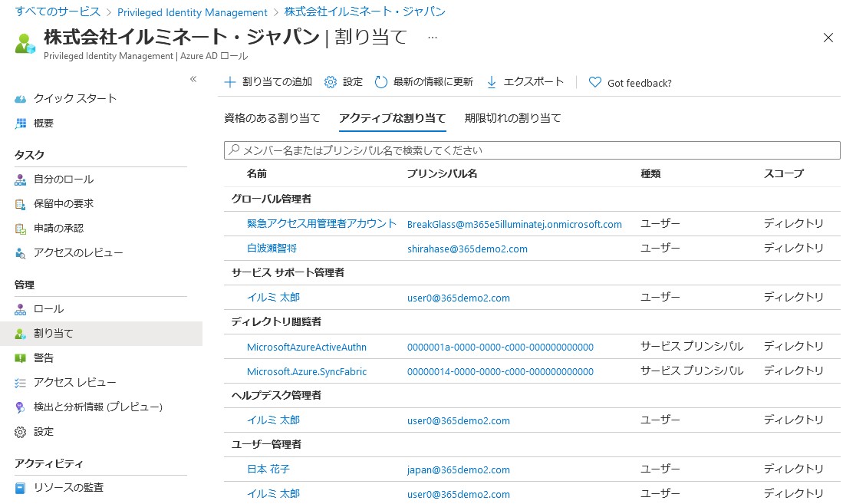Open 検出と分析情報 (プレビュー) in sidebar
The image size is (856, 504).
[x=20, y=407]
